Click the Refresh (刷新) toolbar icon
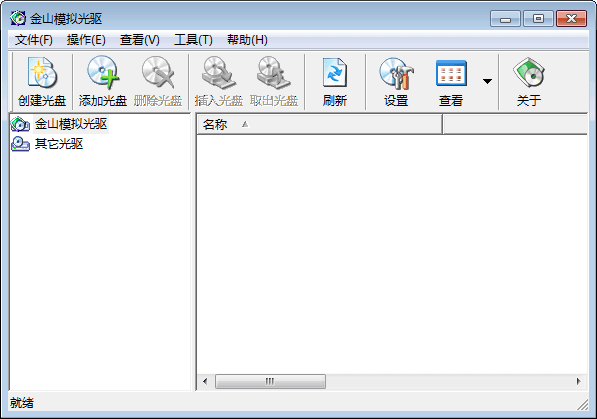Screen dimensions: 597x419 click(x=335, y=82)
